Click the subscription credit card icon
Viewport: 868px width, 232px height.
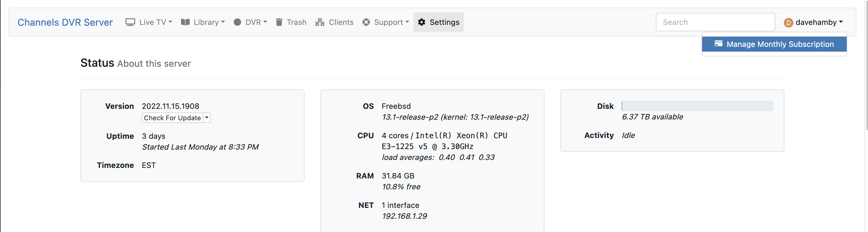click(x=718, y=44)
